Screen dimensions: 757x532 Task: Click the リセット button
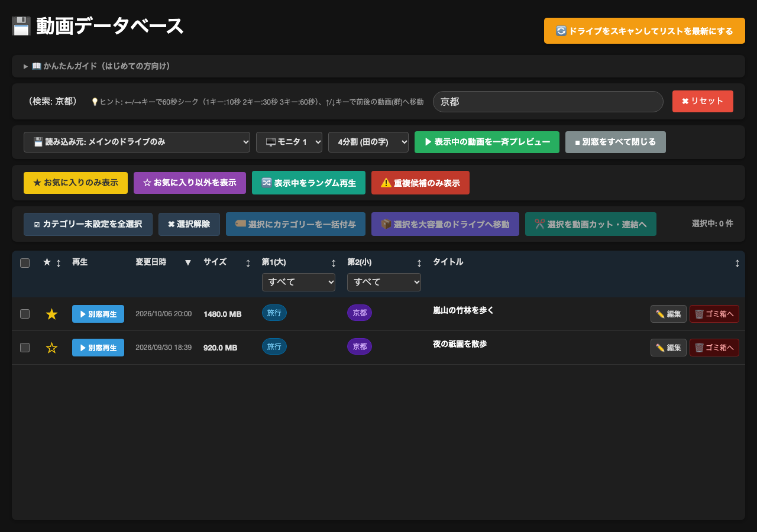coord(703,101)
